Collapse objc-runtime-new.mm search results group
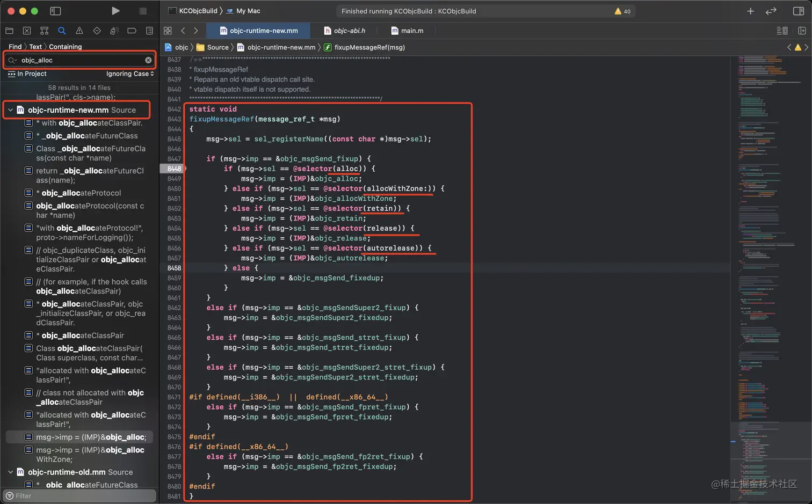Image resolution: width=812 pixels, height=504 pixels. click(10, 110)
